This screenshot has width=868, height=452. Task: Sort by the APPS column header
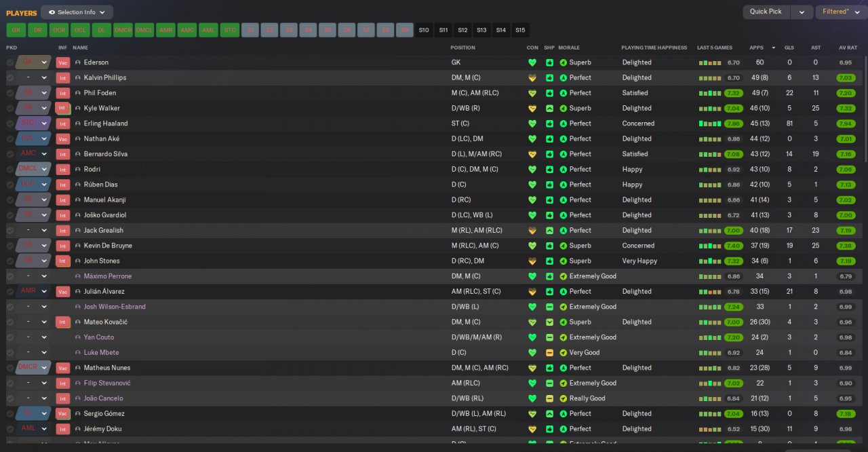[756, 48]
